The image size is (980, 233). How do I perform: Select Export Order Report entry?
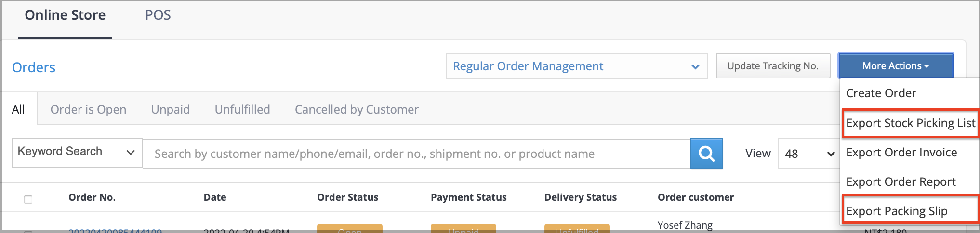pyautogui.click(x=901, y=182)
